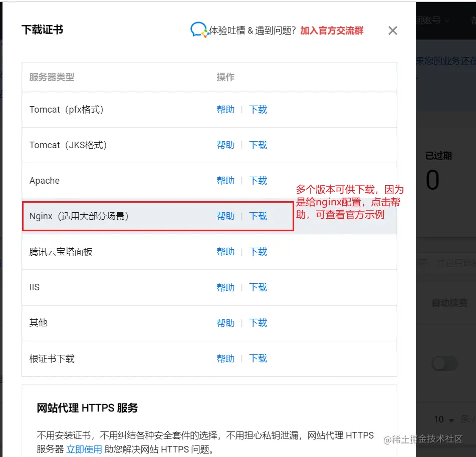Open 帮助 for Tomcat (pfx格式)
Viewport: 476px width, 457px height.
[225, 110]
